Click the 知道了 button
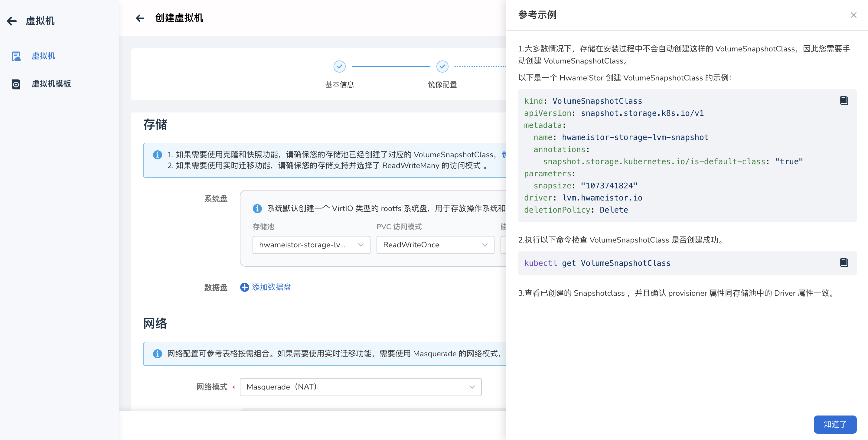This screenshot has height=440, width=868. (835, 424)
